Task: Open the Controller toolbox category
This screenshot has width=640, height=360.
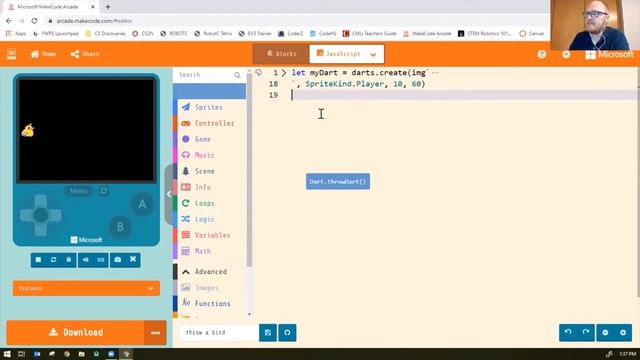Action: tap(209, 123)
